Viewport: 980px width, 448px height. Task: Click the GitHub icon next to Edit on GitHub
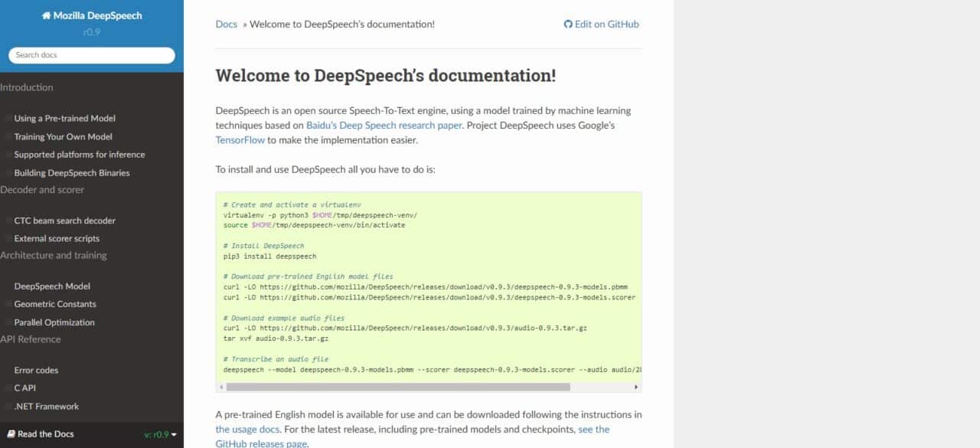(568, 24)
